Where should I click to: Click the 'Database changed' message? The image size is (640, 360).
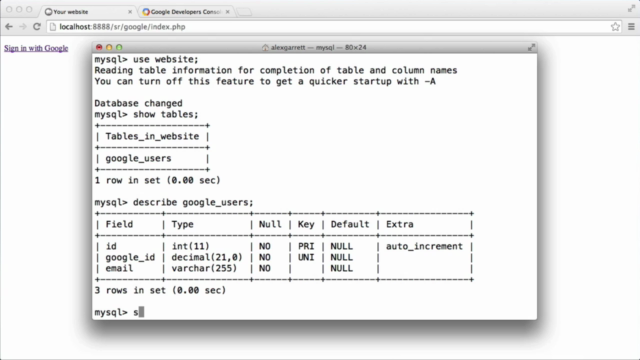[138, 103]
